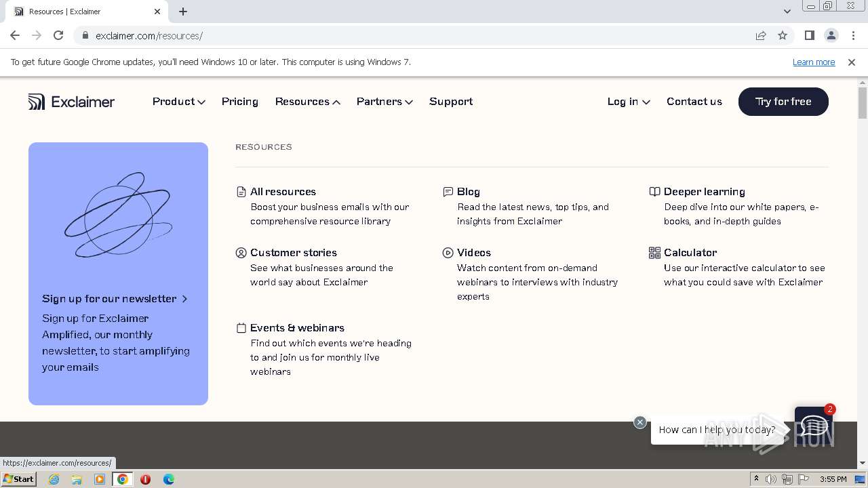Click the Events & webinars calendar icon
This screenshot has height=488, width=868.
click(x=241, y=328)
